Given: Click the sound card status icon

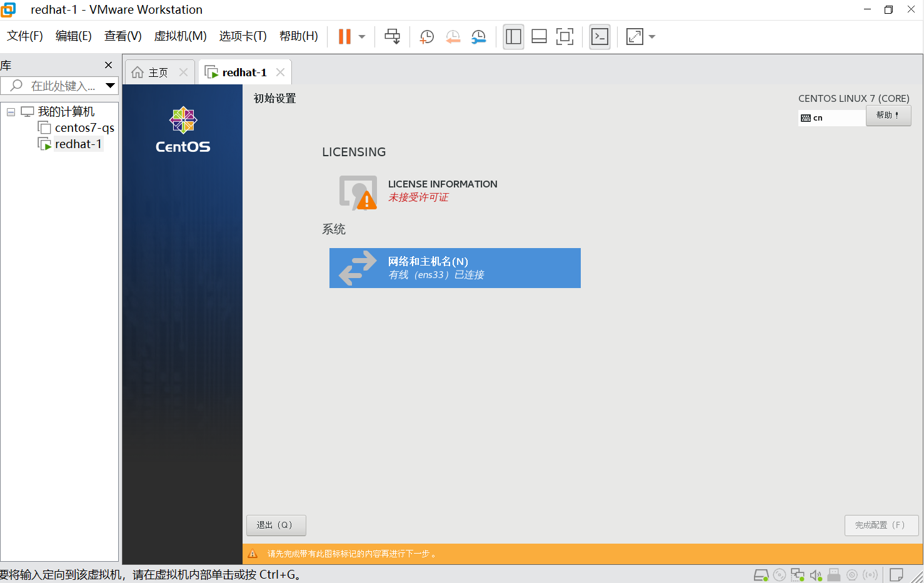Looking at the screenshot, I should [816, 575].
